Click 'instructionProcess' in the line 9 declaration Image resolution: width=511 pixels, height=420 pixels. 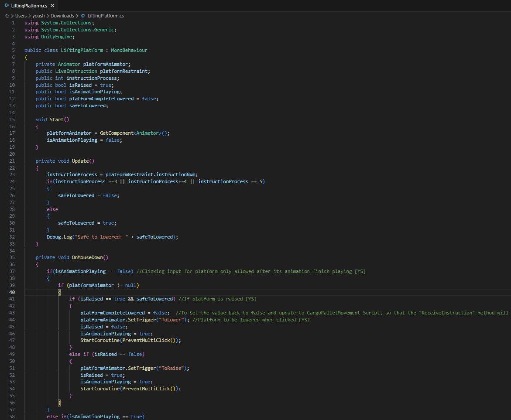pyautogui.click(x=92, y=78)
